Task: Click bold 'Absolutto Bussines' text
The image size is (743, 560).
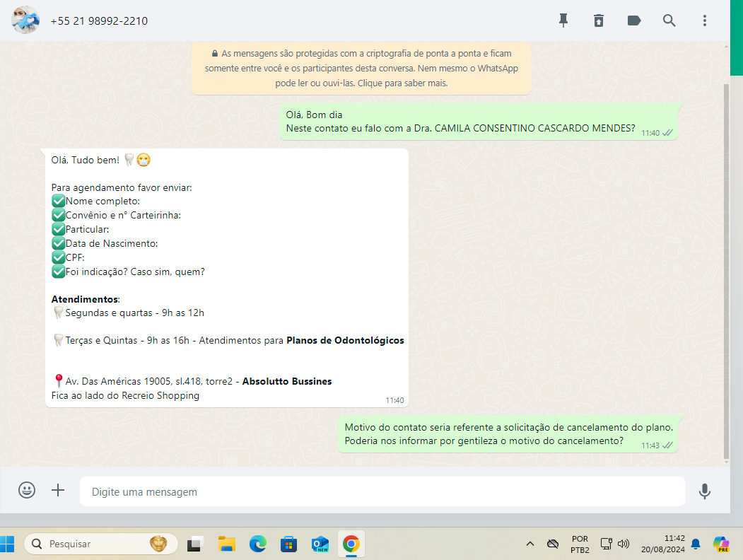Action: tap(287, 381)
